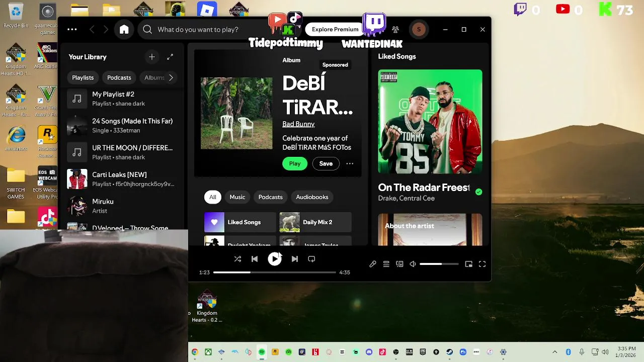Click the green saved checkmark by On The Radar
The image size is (644, 362).
478,192
